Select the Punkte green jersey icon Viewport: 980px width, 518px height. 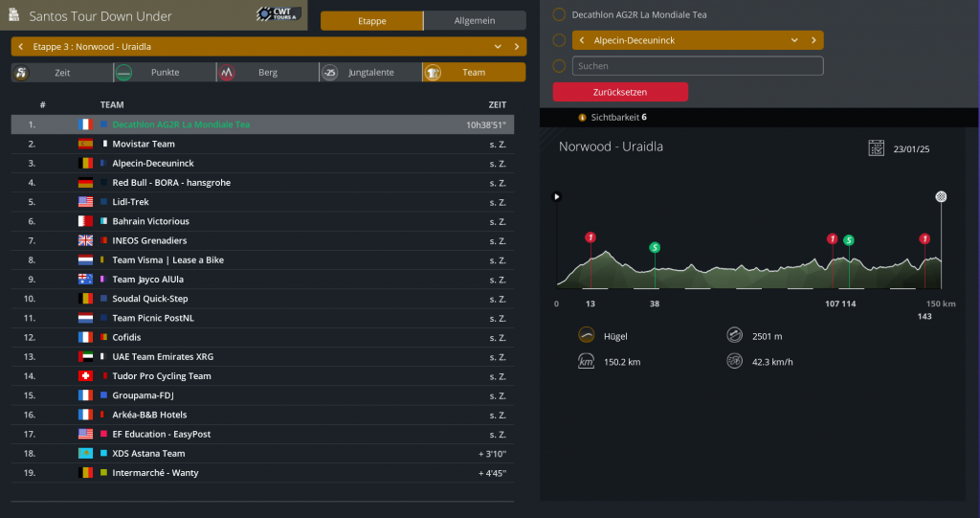(123, 73)
